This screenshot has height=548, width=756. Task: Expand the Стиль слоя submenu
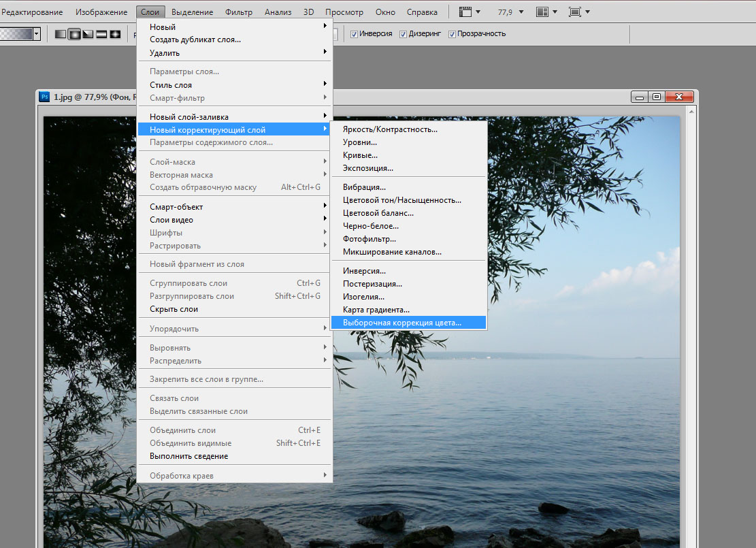(234, 84)
